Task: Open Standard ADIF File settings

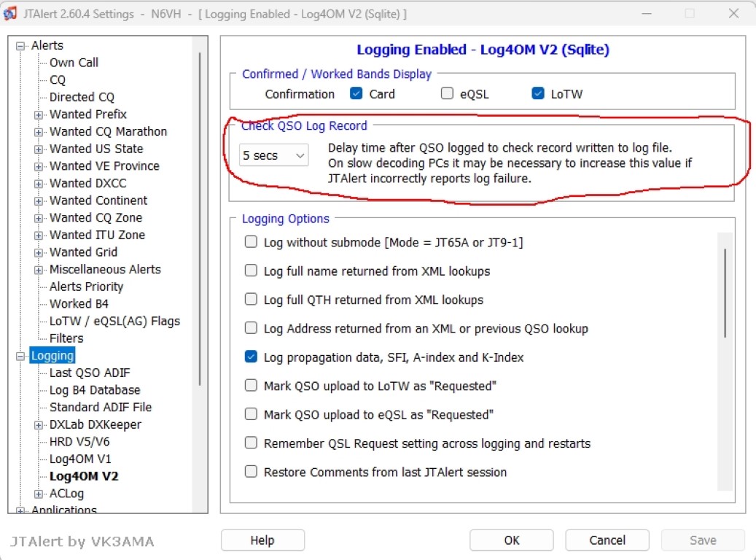Action: [x=101, y=408]
